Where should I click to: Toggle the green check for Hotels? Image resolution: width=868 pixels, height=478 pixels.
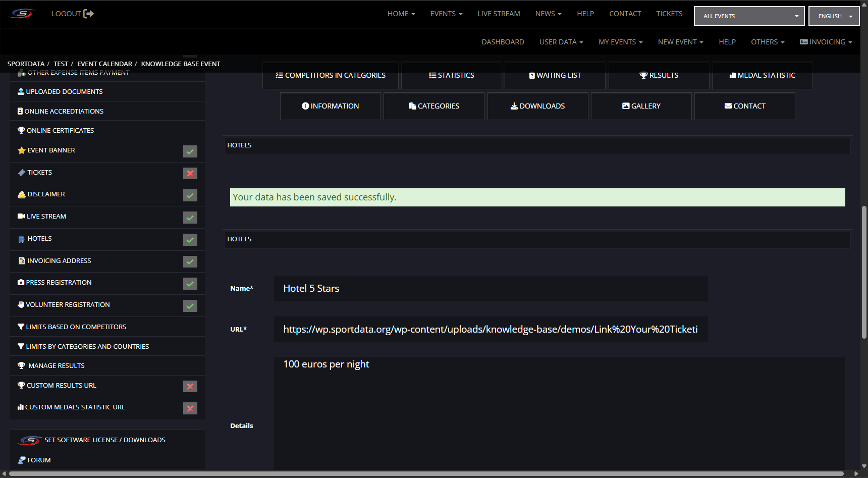pyautogui.click(x=190, y=240)
